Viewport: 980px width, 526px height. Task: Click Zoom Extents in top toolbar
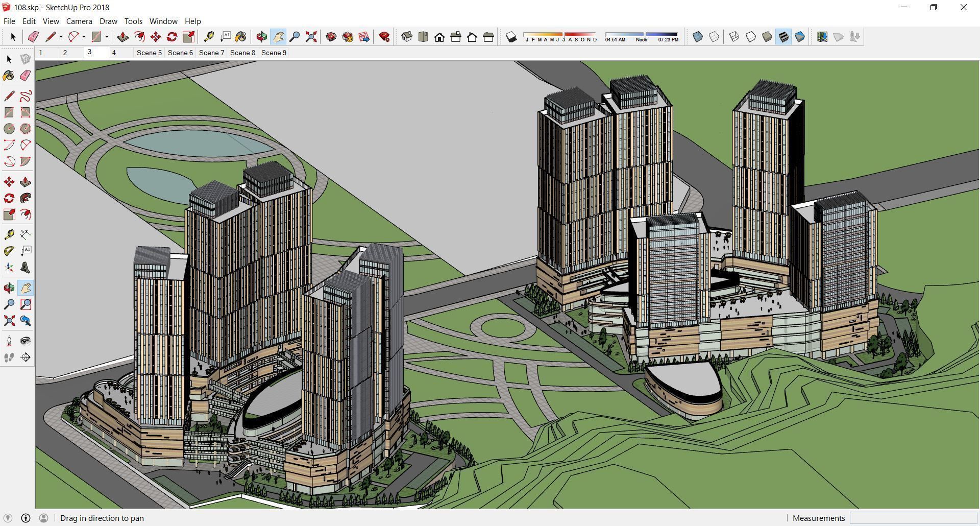pyautogui.click(x=311, y=37)
